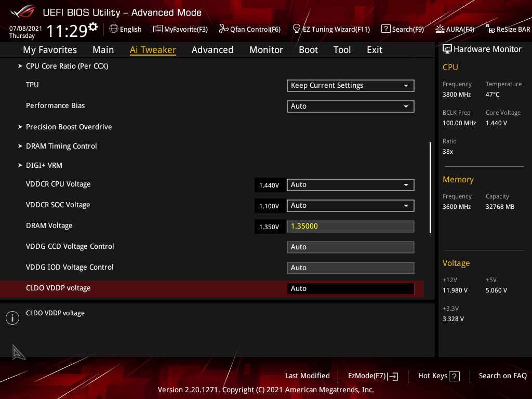This screenshot has width=532, height=399.
Task: Switch to My Favorites tab
Action: pos(50,50)
